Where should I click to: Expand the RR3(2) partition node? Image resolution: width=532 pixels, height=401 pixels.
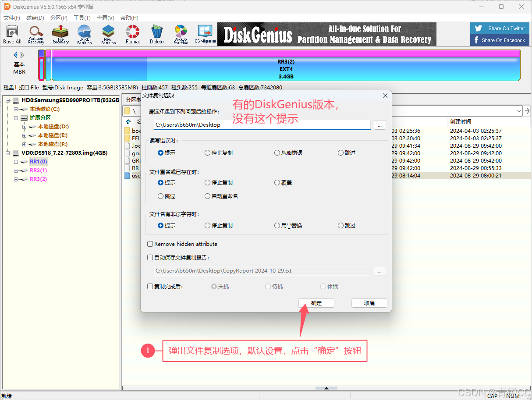tap(16, 179)
